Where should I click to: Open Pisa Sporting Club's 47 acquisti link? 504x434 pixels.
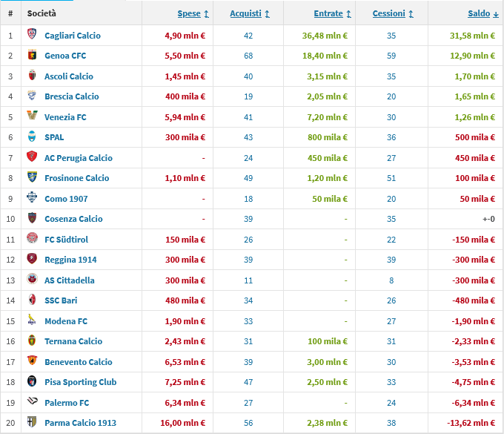248,383
